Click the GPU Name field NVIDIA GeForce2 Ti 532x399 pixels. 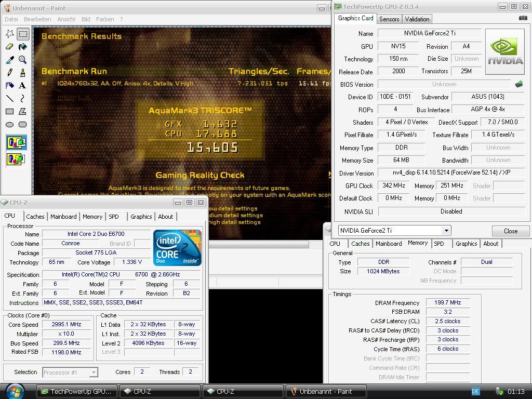coord(430,33)
